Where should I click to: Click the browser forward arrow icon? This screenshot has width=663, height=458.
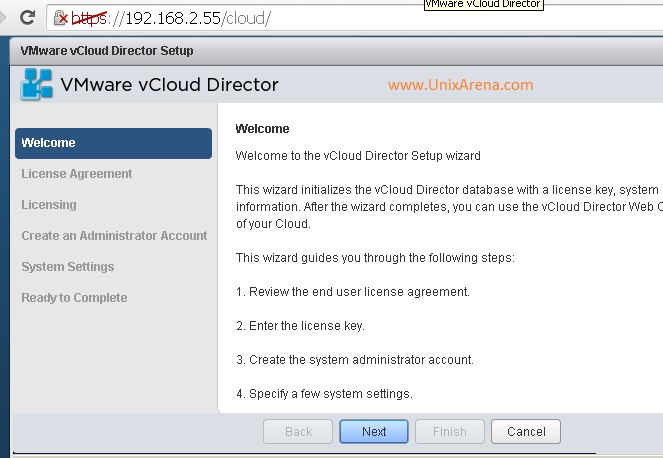pyautogui.click(x=3, y=17)
